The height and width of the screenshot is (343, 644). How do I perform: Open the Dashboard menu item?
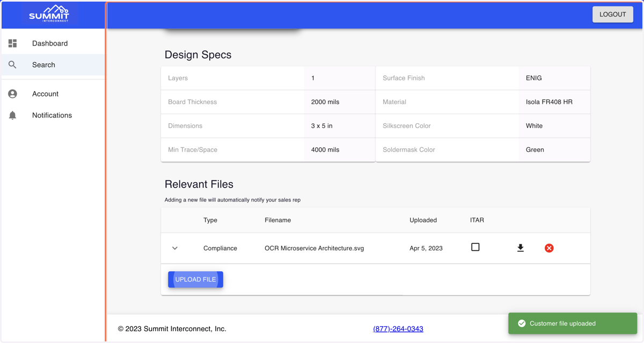pyautogui.click(x=53, y=43)
